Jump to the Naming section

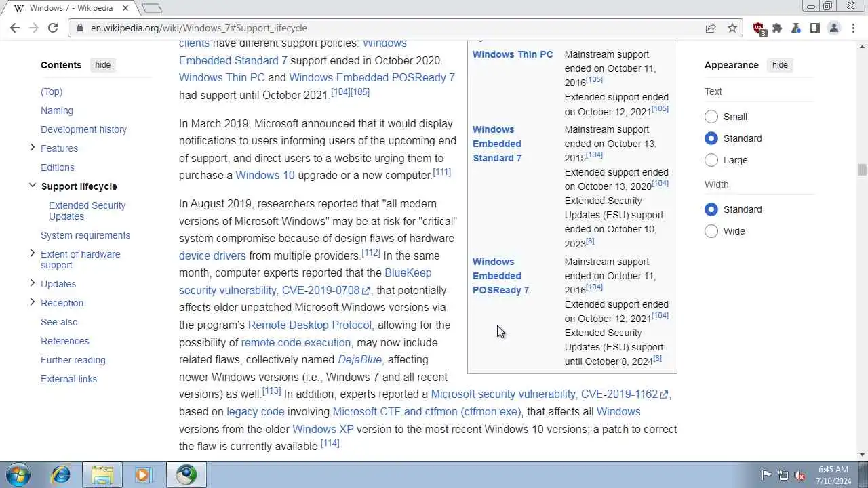click(57, 110)
